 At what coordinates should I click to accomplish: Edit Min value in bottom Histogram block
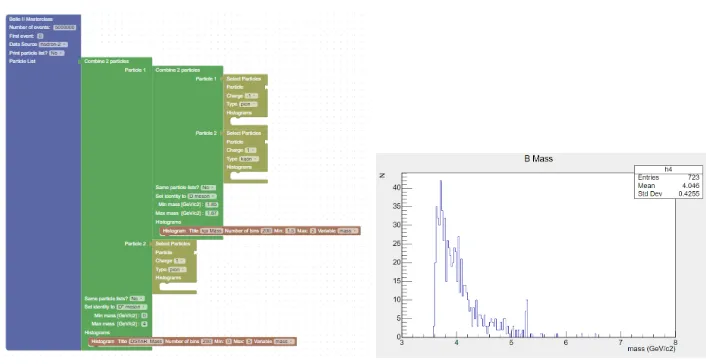(229, 341)
